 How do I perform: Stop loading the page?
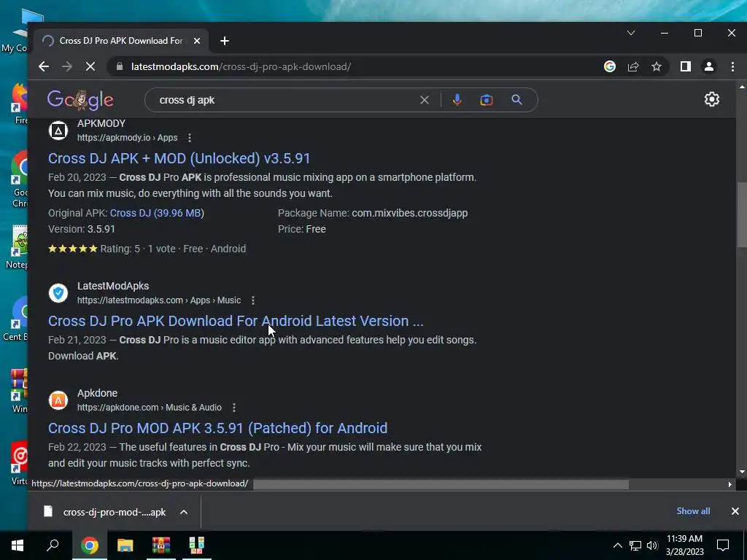(90, 66)
